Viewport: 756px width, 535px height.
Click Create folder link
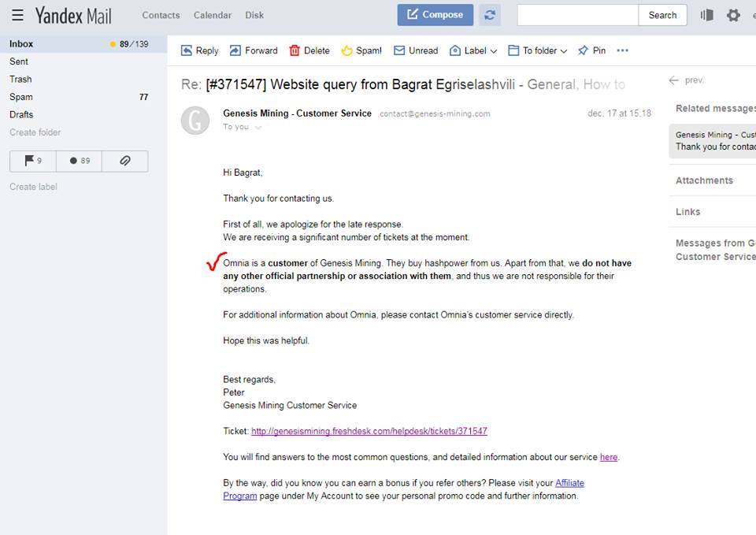(35, 132)
